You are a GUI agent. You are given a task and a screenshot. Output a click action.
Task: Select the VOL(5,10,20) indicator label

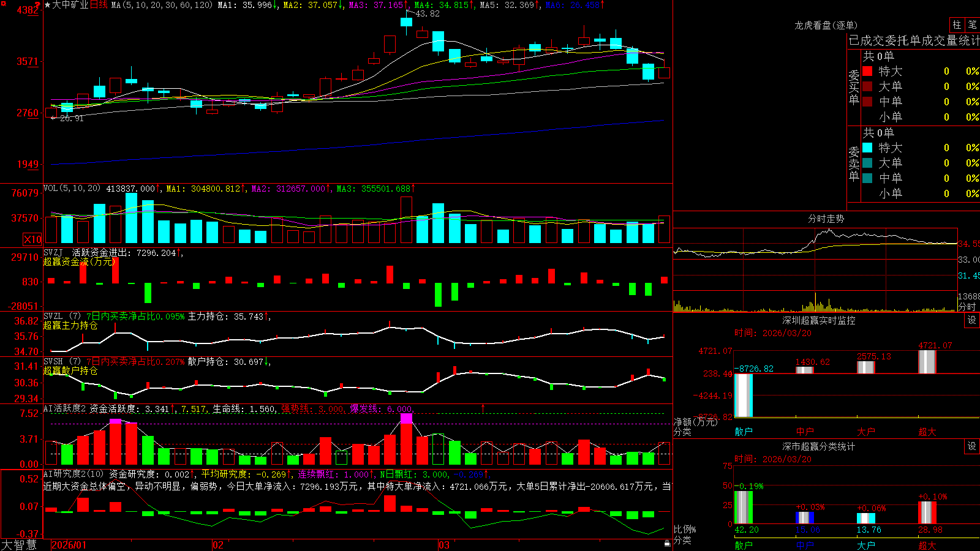(x=72, y=189)
